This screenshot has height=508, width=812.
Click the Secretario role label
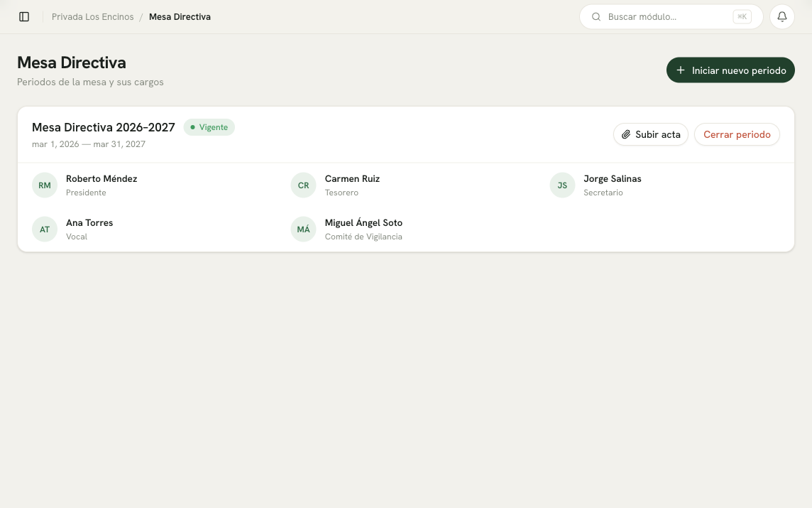tap(603, 193)
